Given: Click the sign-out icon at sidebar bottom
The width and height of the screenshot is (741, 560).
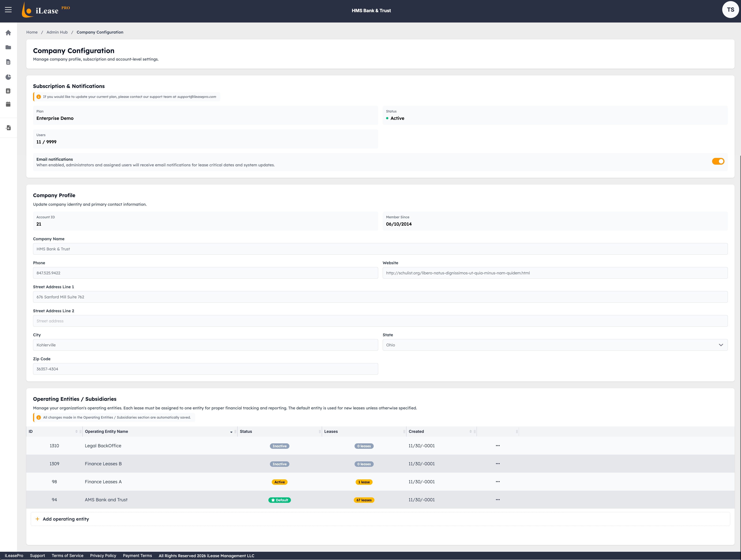Looking at the screenshot, I should point(8,128).
